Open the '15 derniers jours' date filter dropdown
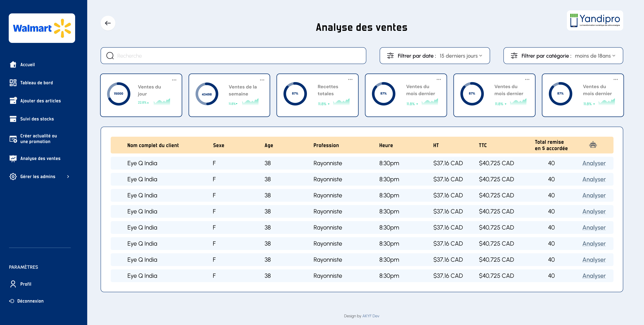This screenshot has width=644, height=325. [460, 56]
